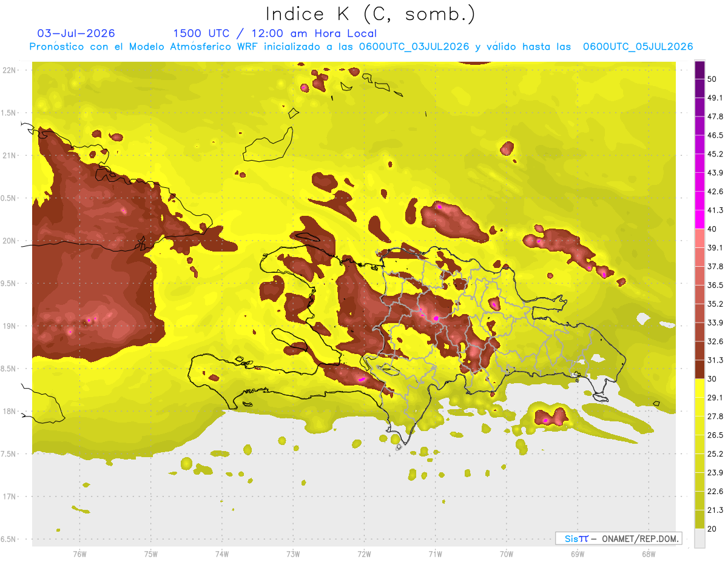Click the latitude axis label "21N"
Image resolution: width=728 pixels, height=562 pixels.
10,155
